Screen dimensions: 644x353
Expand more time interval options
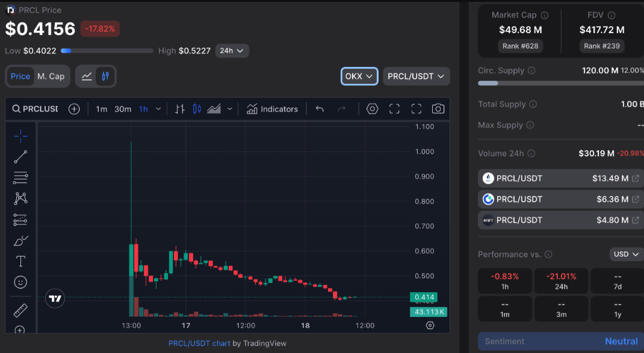[158, 109]
